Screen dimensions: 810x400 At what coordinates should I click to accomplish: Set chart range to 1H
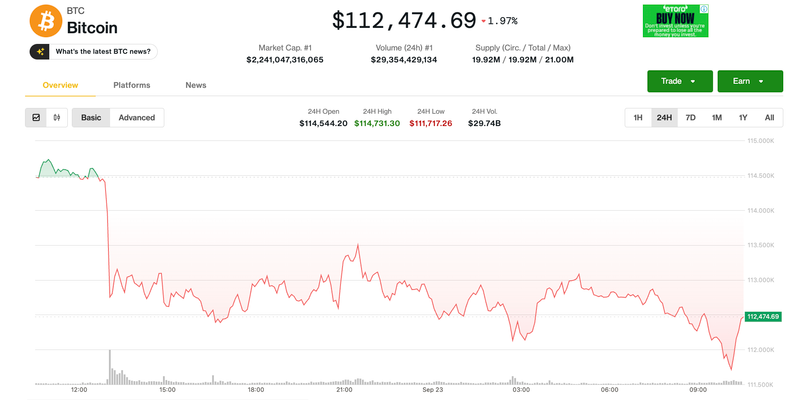coord(638,118)
